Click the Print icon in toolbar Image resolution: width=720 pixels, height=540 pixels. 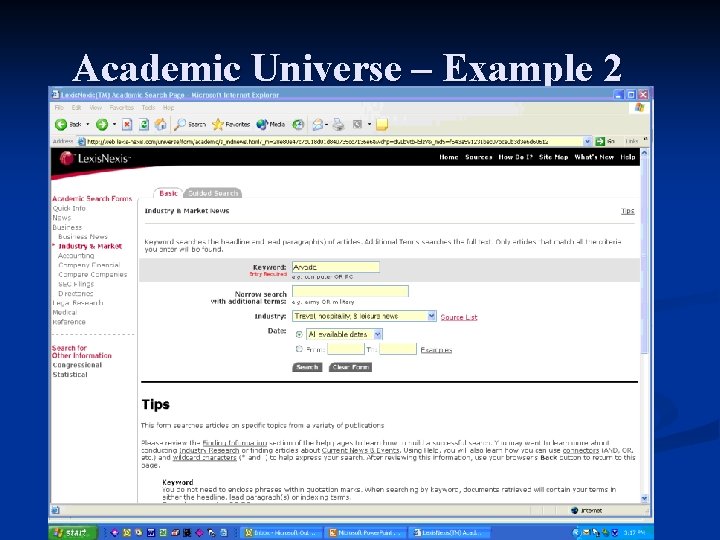coord(338,124)
